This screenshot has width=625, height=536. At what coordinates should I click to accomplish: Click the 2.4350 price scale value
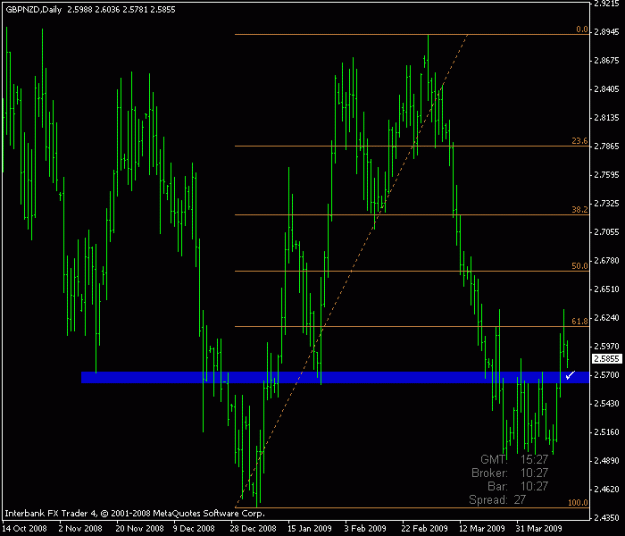pos(607,518)
